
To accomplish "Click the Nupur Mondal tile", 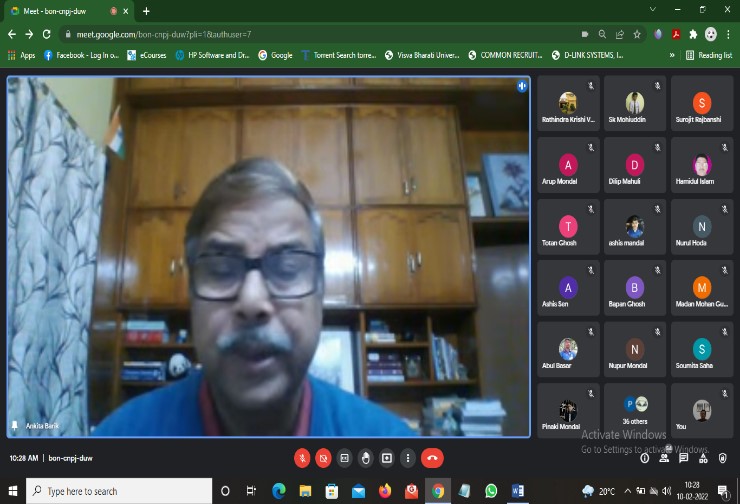I will [635, 349].
